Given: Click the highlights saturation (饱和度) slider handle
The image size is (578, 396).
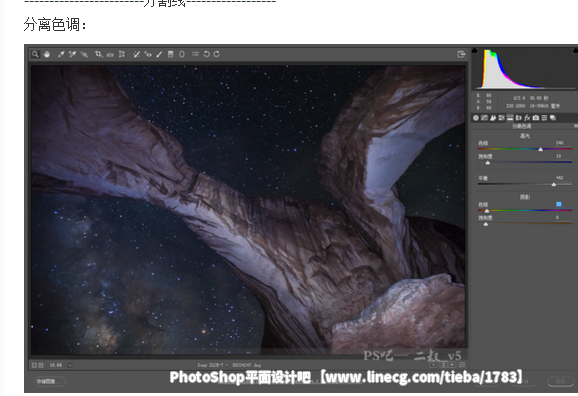Looking at the screenshot, I should click(488, 163).
